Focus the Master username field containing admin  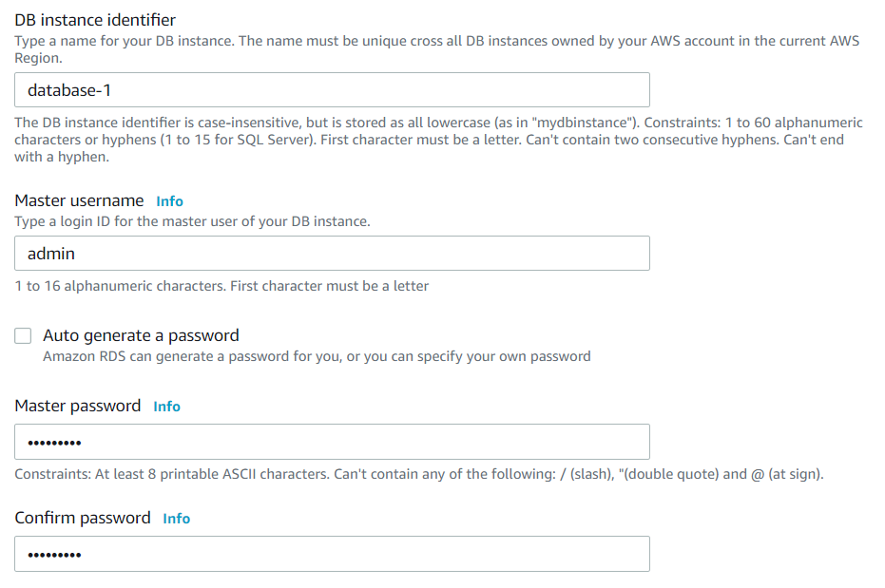(332, 253)
